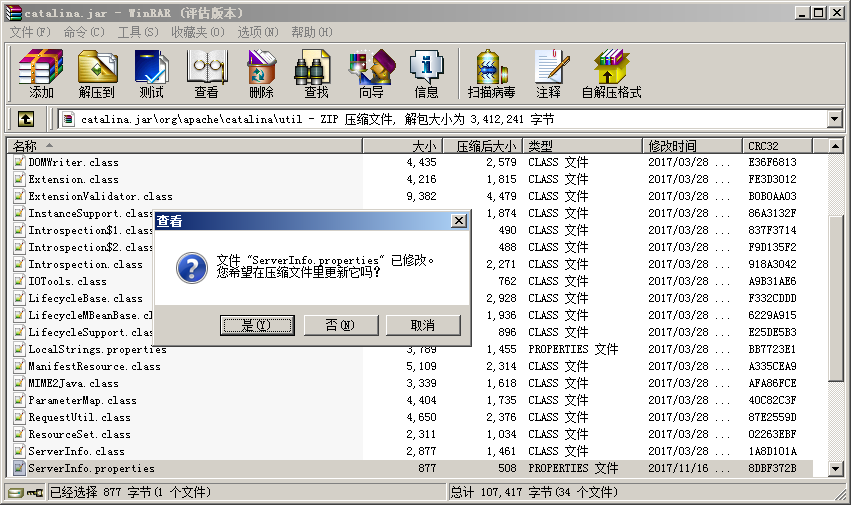Click the file icon of ParameterMap.class
The width and height of the screenshot is (851, 505).
click(20, 400)
